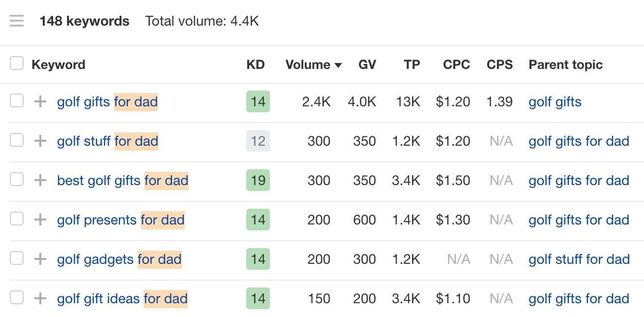Expand "best golf gifts for dad" via plus icon
The image size is (644, 317).
tap(40, 180)
